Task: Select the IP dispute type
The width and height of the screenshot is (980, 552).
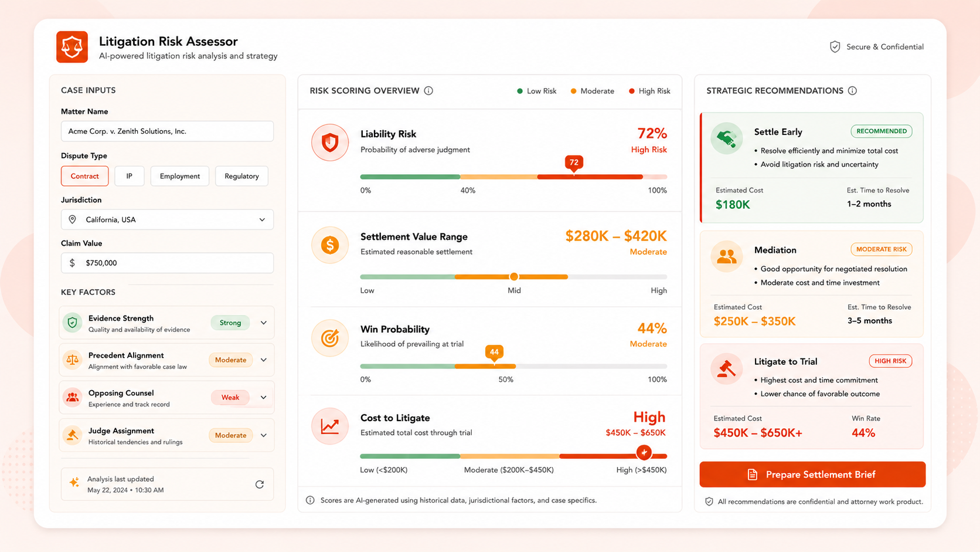Action: click(130, 176)
